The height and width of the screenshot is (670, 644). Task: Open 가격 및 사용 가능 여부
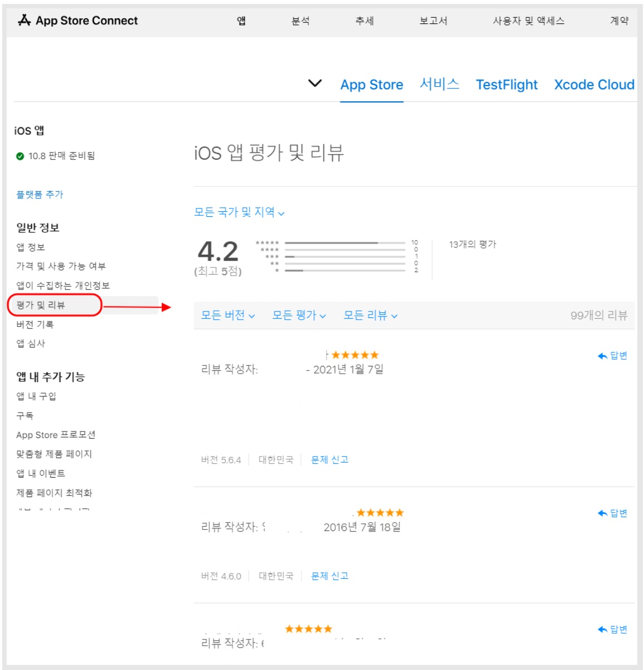tap(61, 266)
